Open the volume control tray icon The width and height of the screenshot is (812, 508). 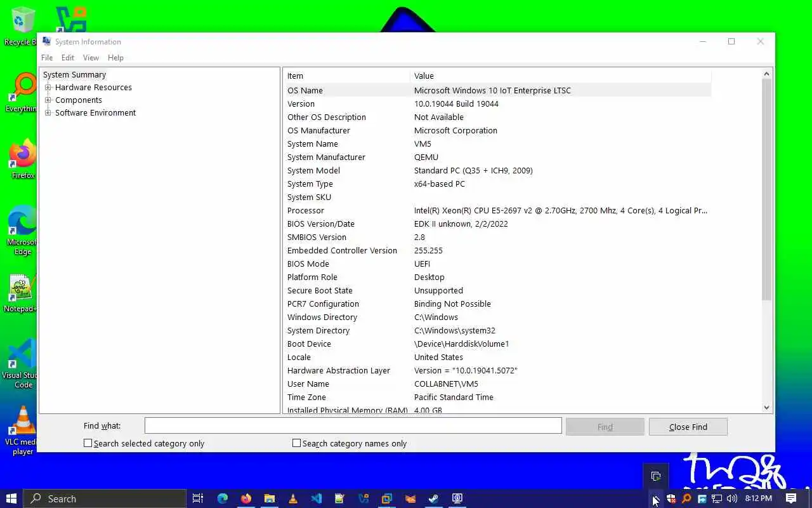(732, 498)
